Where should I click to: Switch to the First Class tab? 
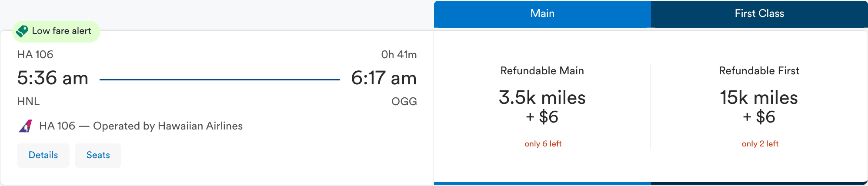(759, 13)
